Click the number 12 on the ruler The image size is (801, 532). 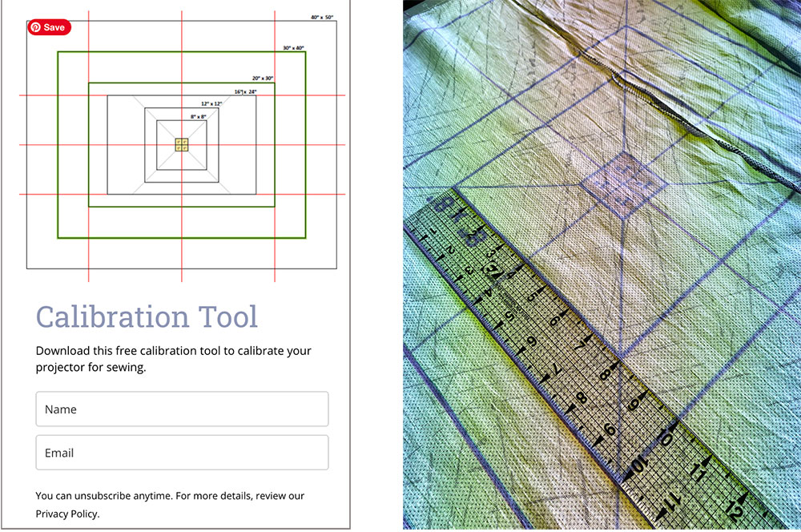click(x=735, y=507)
